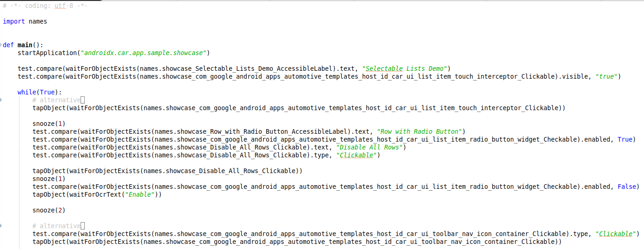Viewport: 644px width, 249px height.
Task: Toggle fold marker beside last alternative comment
Action: [1, 226]
